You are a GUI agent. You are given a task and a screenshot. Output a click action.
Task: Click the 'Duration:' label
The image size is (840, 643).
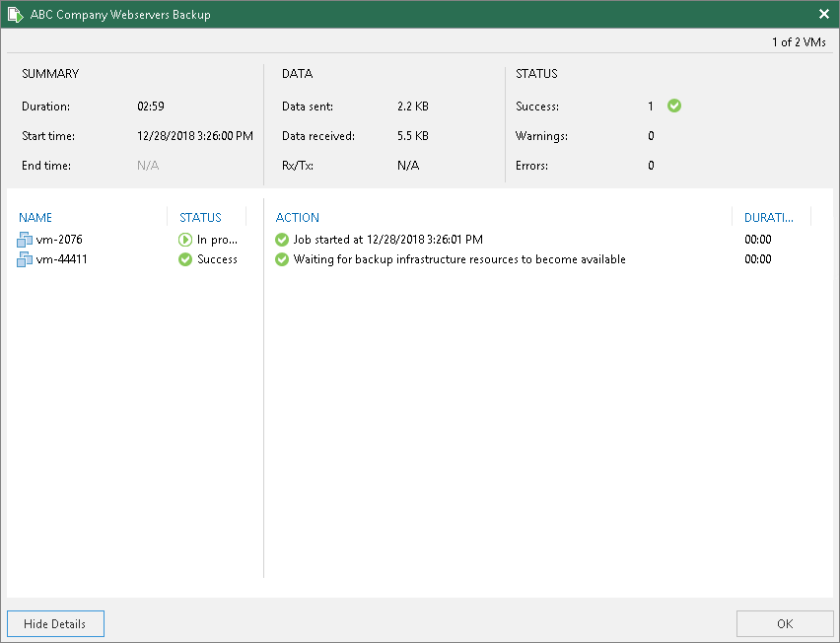tap(45, 107)
